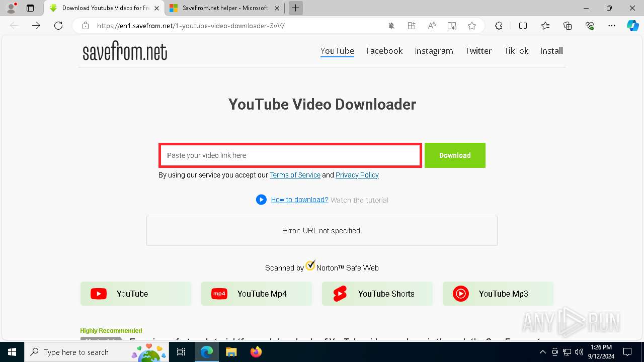Open the Copilot icon

tap(632, 26)
